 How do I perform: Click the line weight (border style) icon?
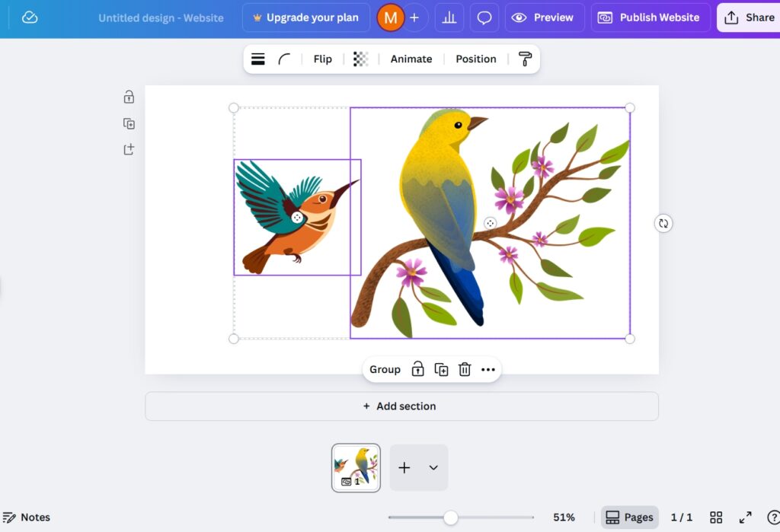(258, 59)
